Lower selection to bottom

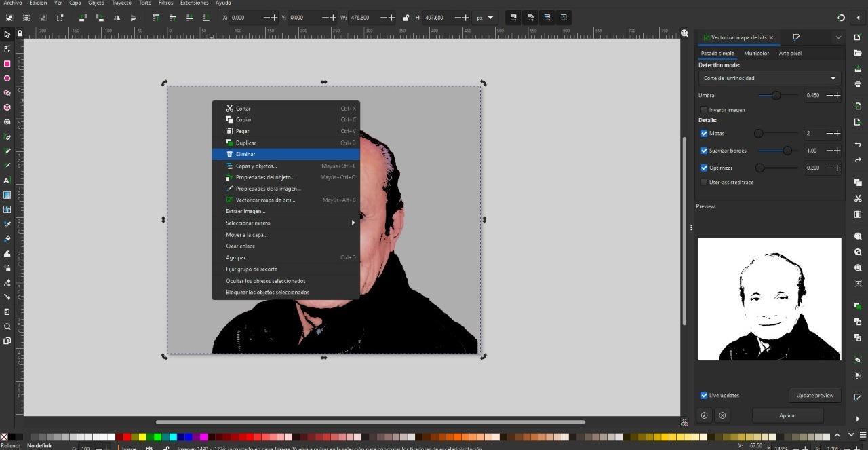pos(206,18)
